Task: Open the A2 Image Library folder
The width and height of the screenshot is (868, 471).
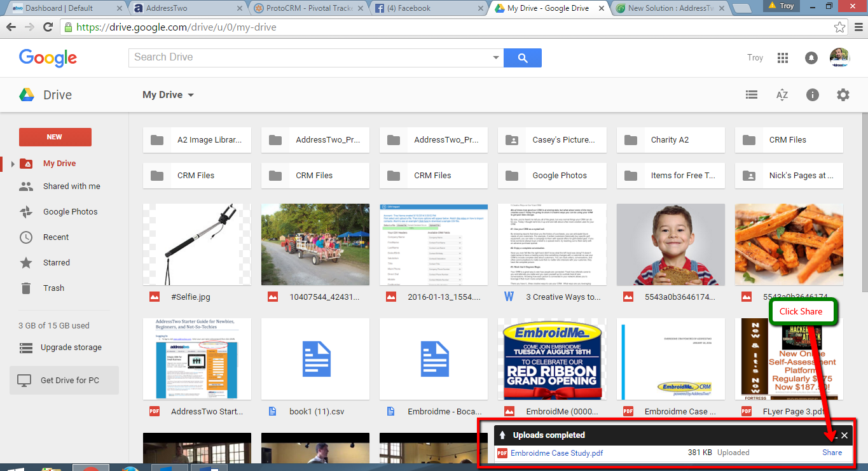Action: click(197, 140)
